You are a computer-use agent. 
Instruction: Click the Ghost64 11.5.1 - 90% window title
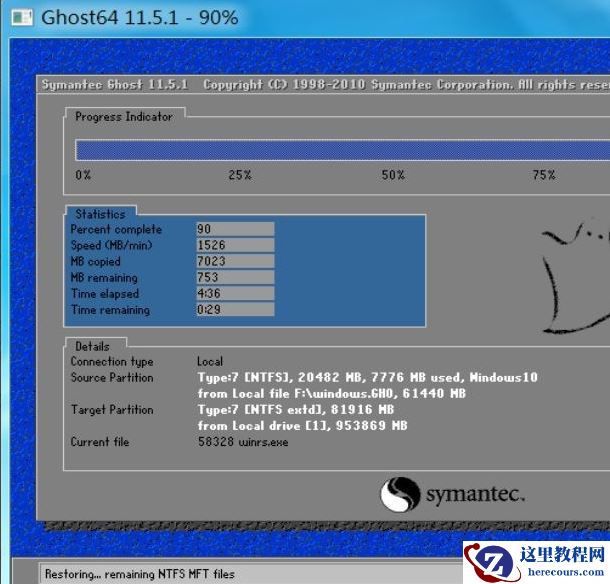pos(140,18)
